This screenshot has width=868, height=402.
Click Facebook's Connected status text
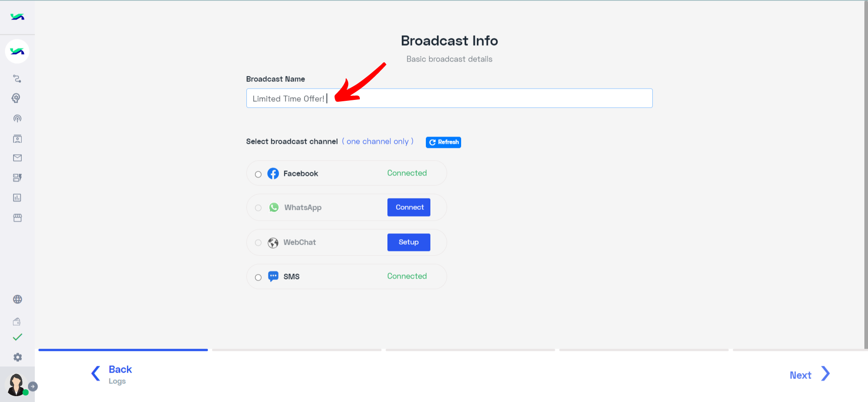pos(407,173)
